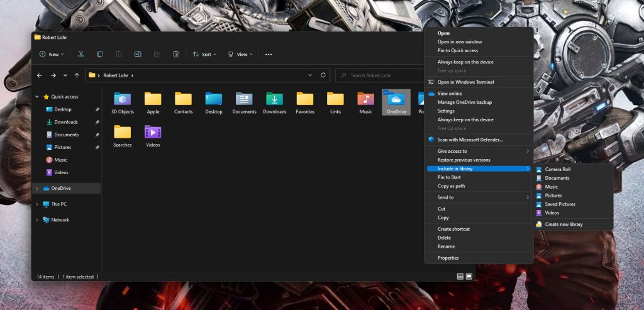644x310 pixels.
Task: Choose Create new library from submenu
Action: coord(563,224)
